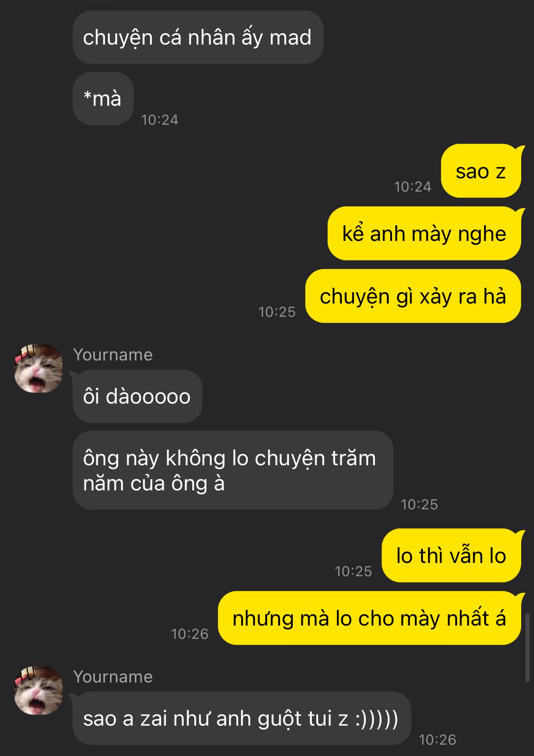This screenshot has width=534, height=756.
Task: Open the crying cat avatar above 'ôi dàooooo'
Action: 38,369
